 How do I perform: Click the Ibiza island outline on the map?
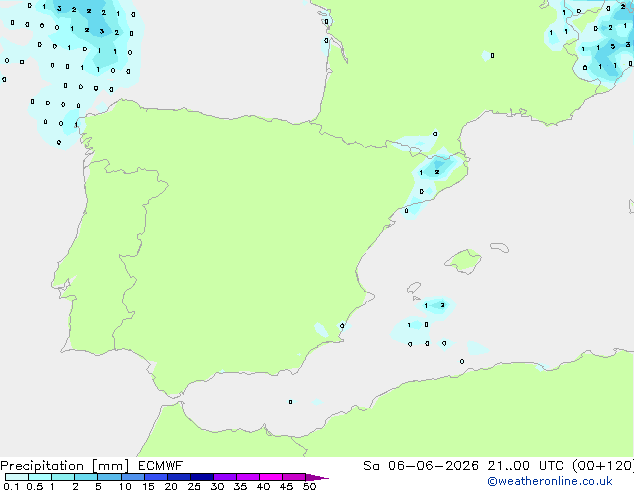point(414,288)
